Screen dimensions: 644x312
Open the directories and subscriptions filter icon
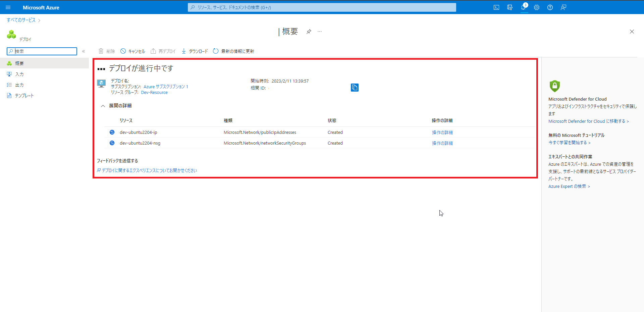click(x=510, y=7)
